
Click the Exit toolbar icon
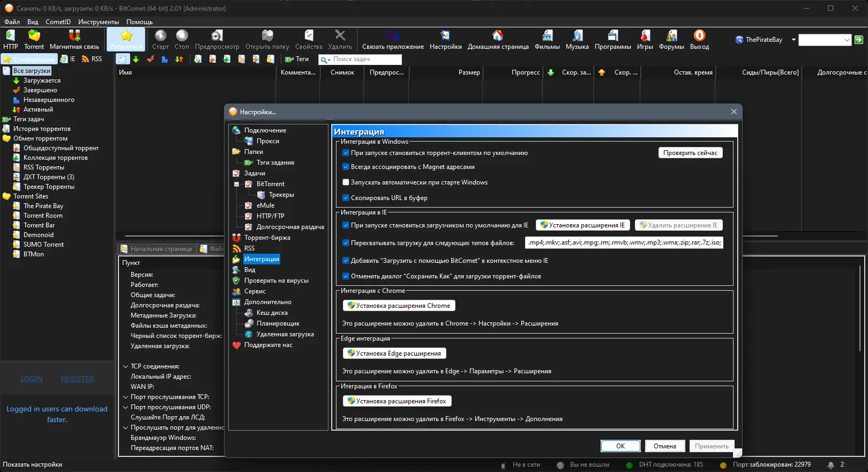[699, 36]
